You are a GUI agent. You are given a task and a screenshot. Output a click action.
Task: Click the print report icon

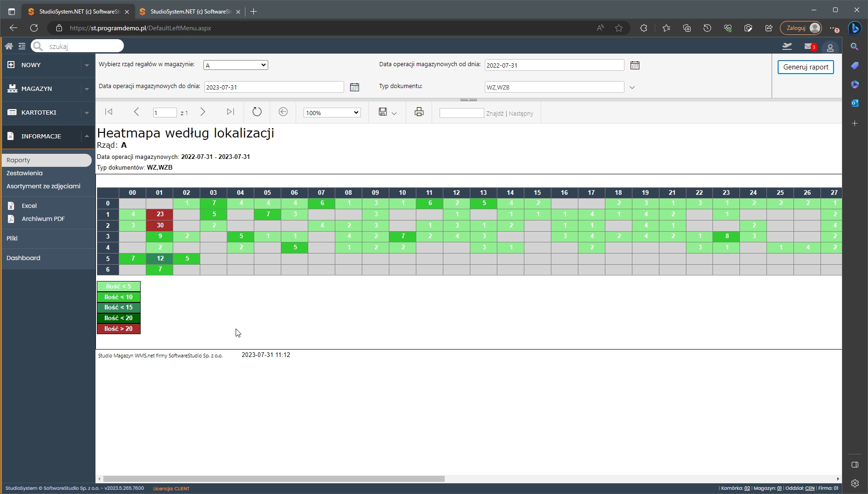[x=419, y=112]
